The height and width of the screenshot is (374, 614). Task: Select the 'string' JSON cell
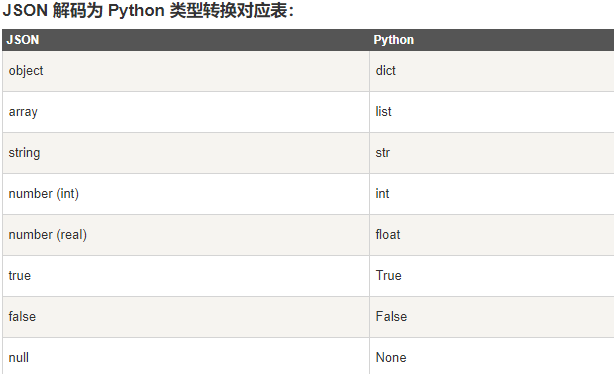pyautogui.click(x=186, y=153)
